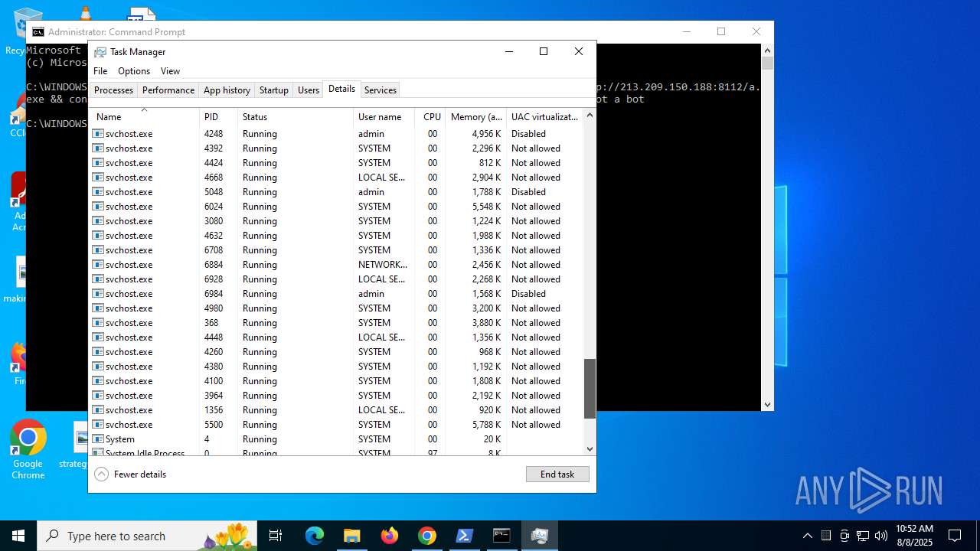Click the Task Manager title bar icon
Image resolution: width=980 pixels, height=551 pixels.
100,51
